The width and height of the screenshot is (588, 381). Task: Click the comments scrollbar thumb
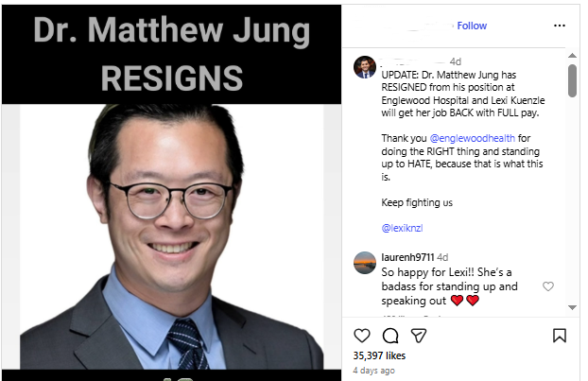point(572,80)
